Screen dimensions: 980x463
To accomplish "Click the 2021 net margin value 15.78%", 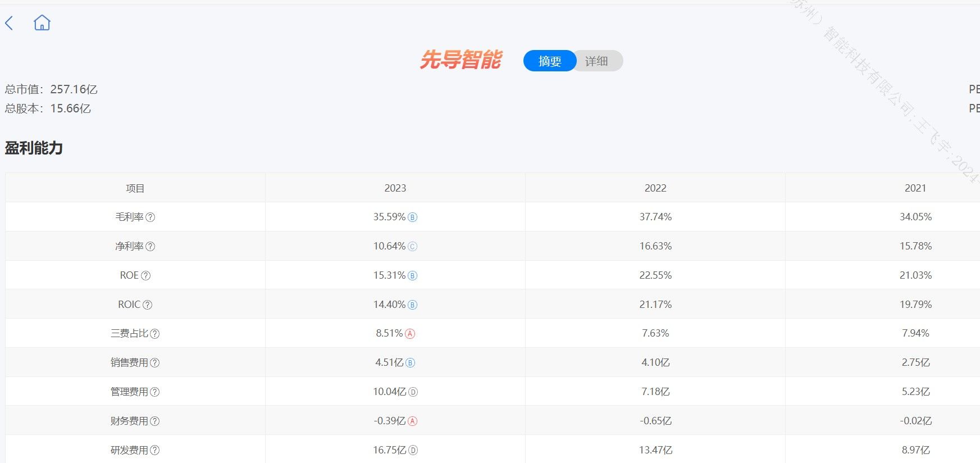I will (x=915, y=246).
